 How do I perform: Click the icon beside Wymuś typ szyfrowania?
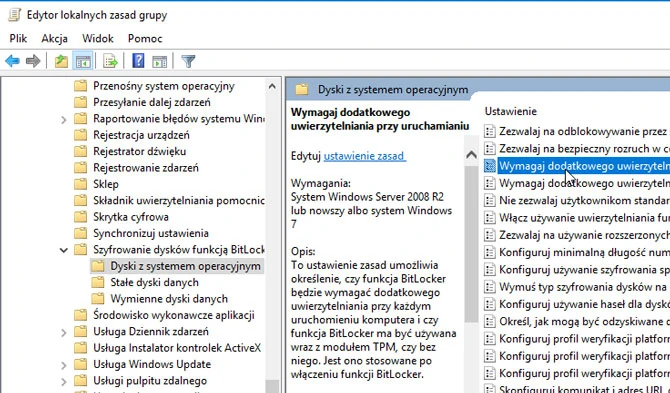pyautogui.click(x=490, y=287)
